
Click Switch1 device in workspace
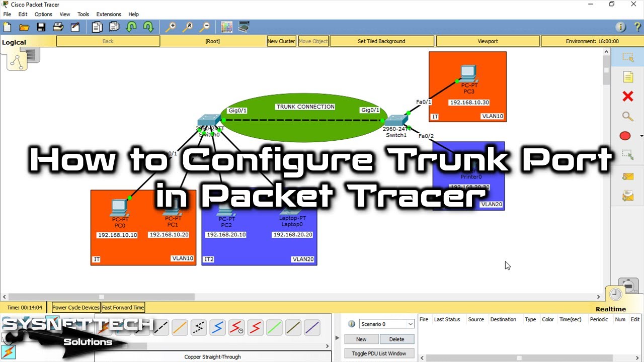click(396, 121)
